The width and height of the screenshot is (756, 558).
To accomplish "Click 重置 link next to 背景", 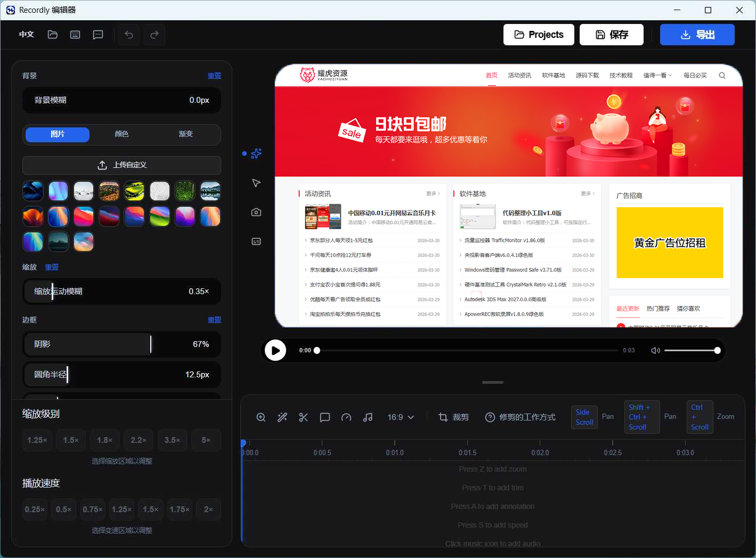I will 214,76.
